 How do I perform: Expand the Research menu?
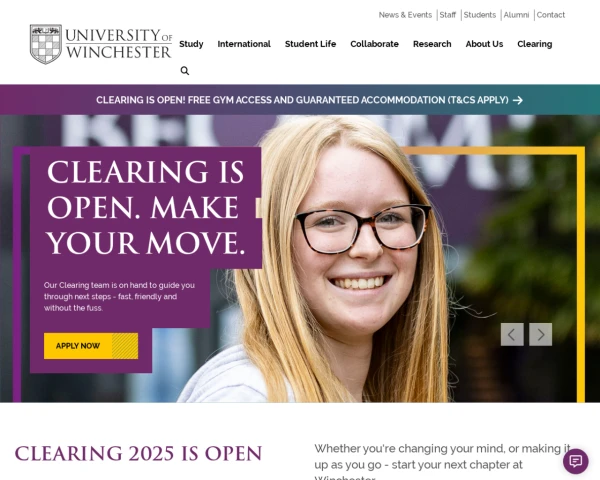click(x=432, y=44)
